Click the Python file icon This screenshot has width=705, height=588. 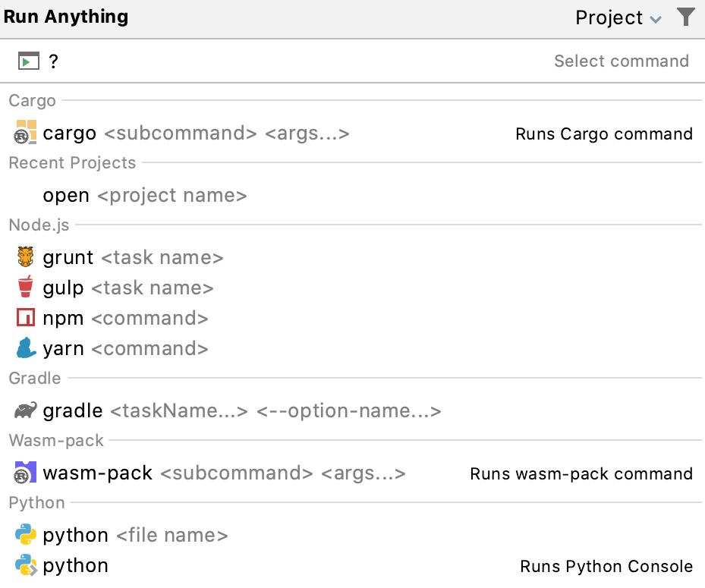click(27, 535)
